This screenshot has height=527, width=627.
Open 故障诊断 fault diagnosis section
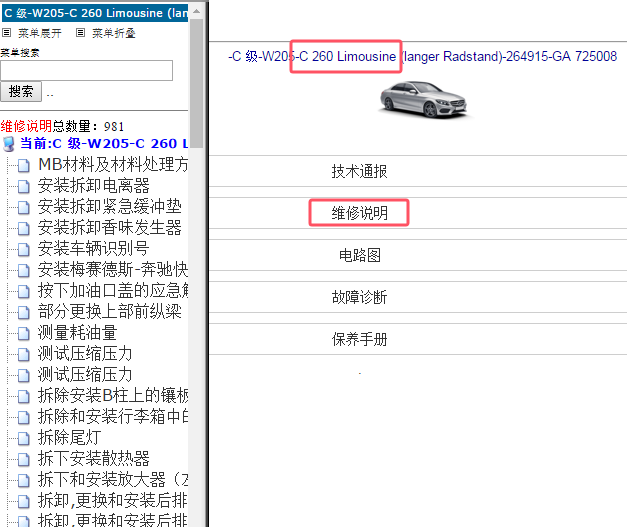[x=359, y=297]
